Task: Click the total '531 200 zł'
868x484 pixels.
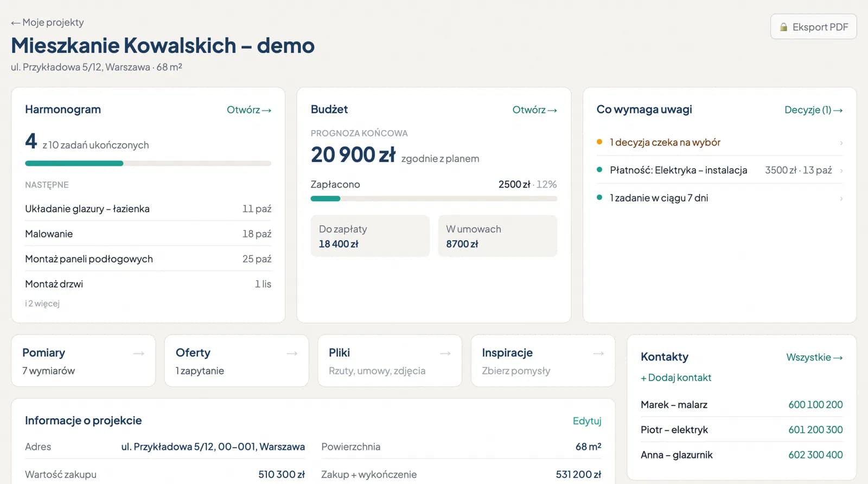Action: coord(578,474)
